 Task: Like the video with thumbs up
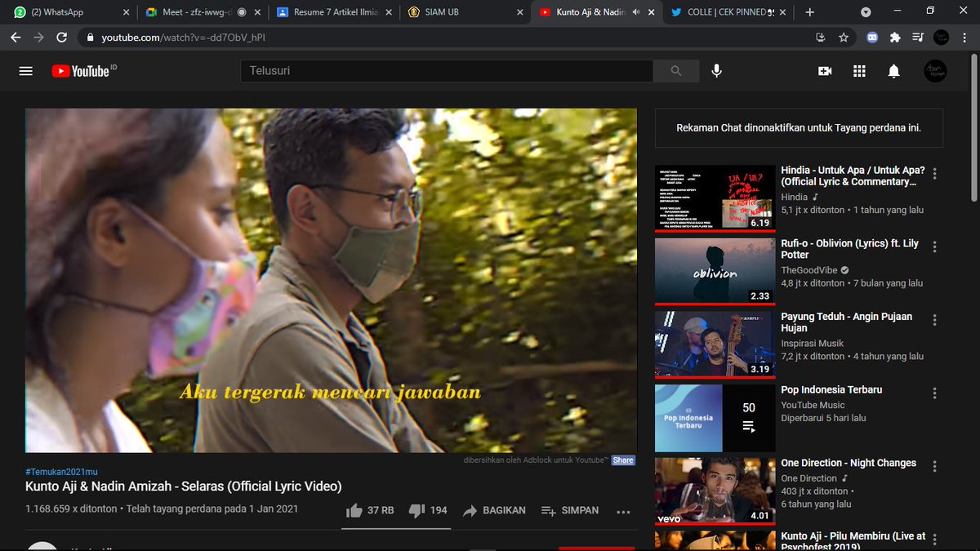(x=370, y=510)
